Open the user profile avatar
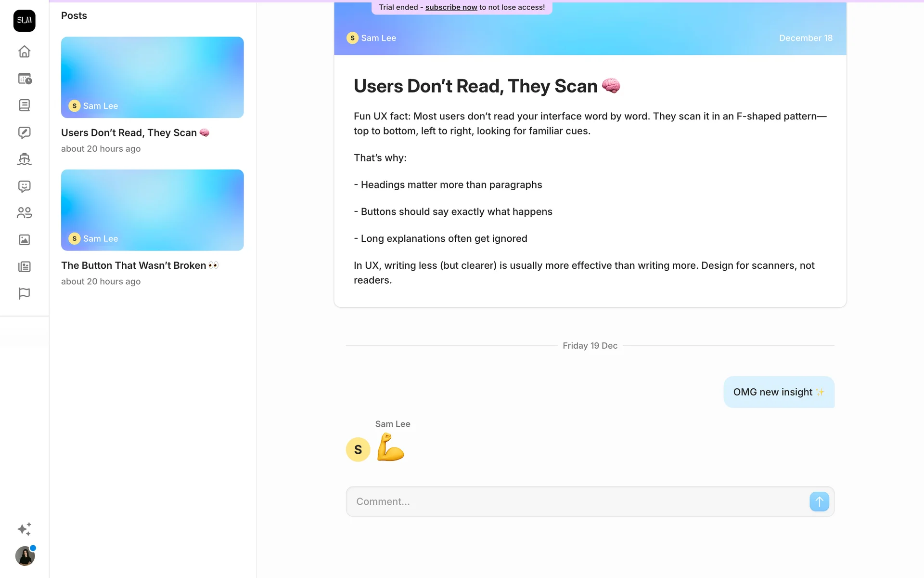The width and height of the screenshot is (924, 578). click(25, 556)
